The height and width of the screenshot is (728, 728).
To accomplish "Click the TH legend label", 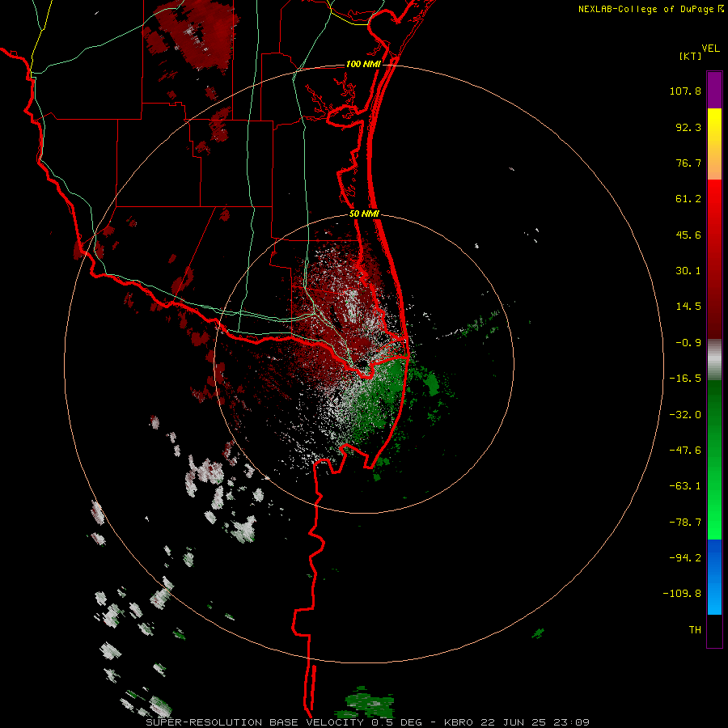I will tap(695, 630).
